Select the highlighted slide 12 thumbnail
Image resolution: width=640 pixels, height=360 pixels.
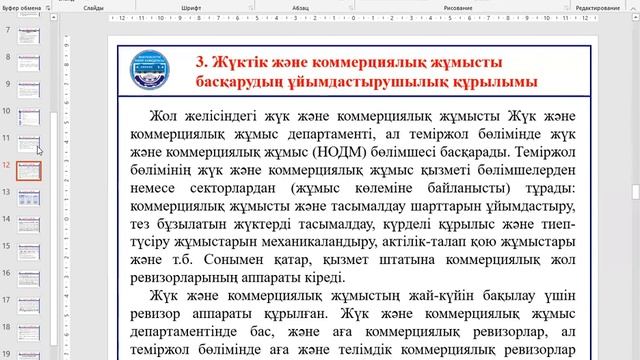pyautogui.click(x=29, y=171)
